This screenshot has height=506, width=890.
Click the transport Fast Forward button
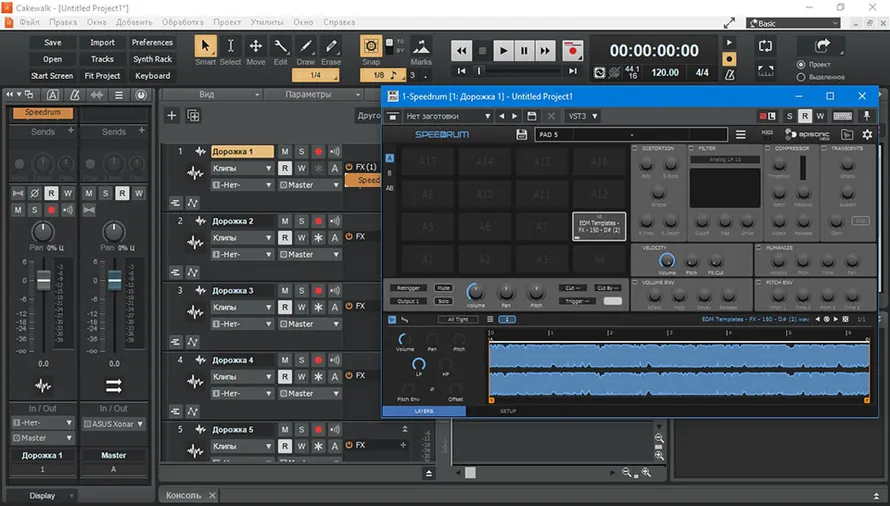(x=545, y=51)
